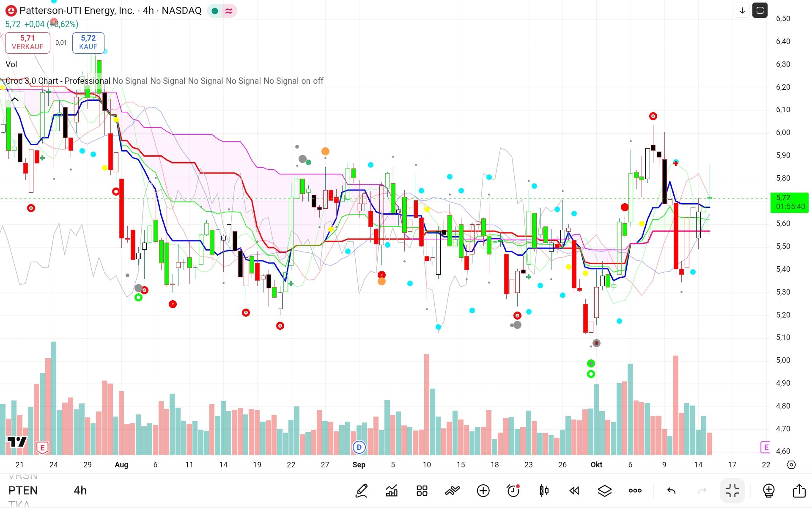Screen dimensions: 812x508
Task: Open the PTEN symbol selector
Action: [23, 490]
